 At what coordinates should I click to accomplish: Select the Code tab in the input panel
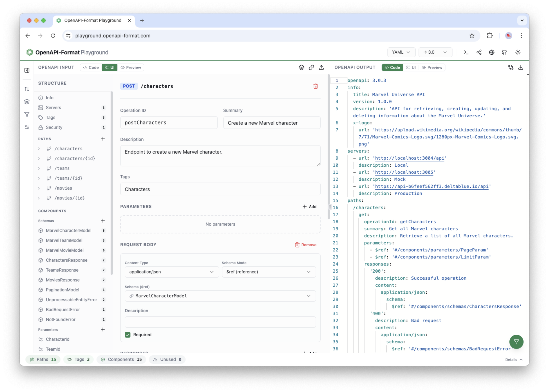(x=91, y=67)
